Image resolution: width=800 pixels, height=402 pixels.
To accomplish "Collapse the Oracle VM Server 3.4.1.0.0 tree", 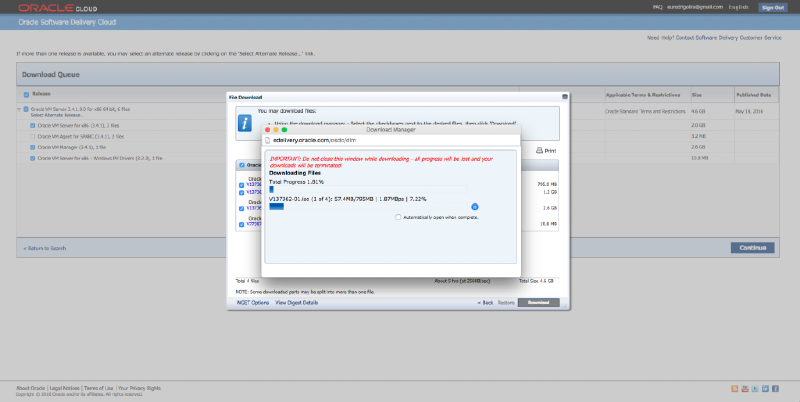I will pos(18,108).
